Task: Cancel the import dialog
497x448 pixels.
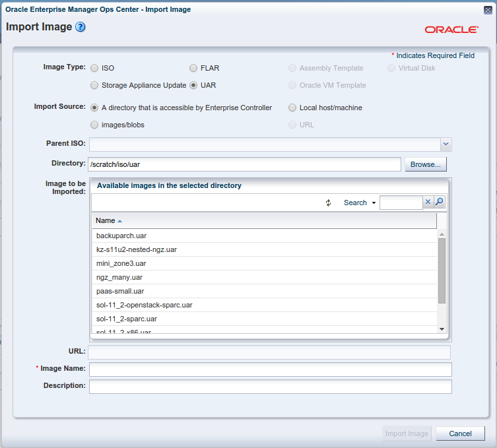Action: (460, 433)
